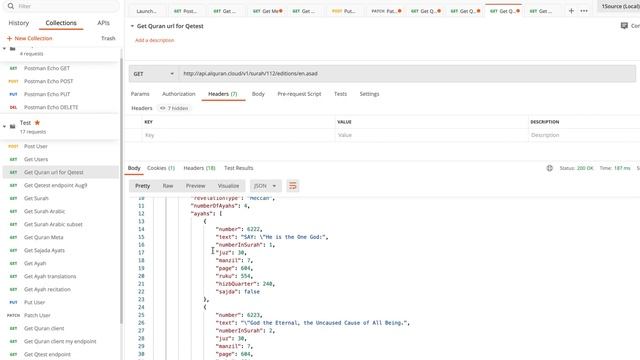The height and width of the screenshot is (360, 640).
Task: Open the tab options ellipsis menu
Action: coord(584,11)
